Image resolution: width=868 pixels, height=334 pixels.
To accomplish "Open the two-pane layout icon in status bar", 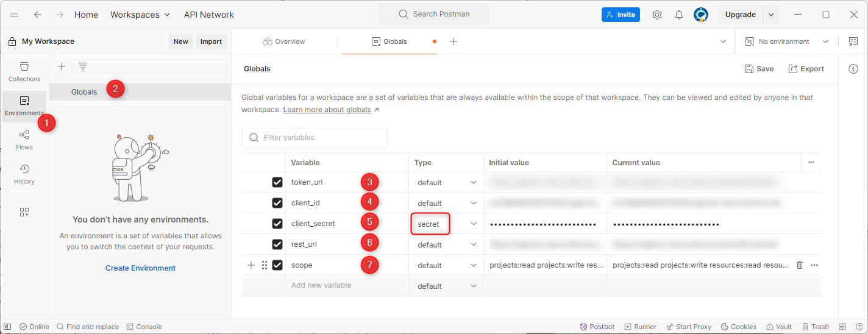I will click(x=842, y=327).
